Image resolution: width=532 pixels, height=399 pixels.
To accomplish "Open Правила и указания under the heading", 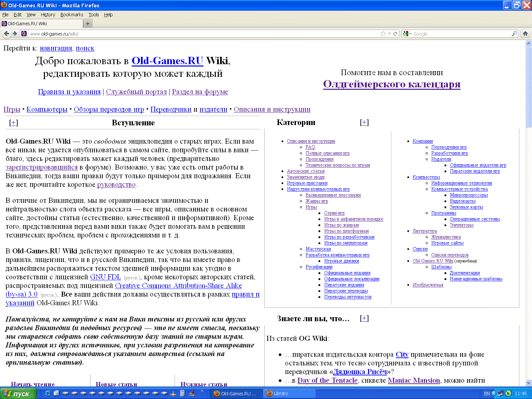I will pyautogui.click(x=69, y=92).
